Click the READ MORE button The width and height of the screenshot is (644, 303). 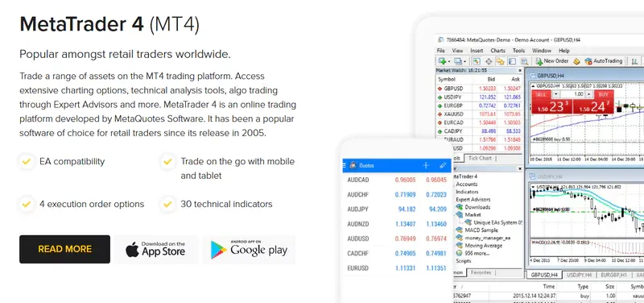65,249
